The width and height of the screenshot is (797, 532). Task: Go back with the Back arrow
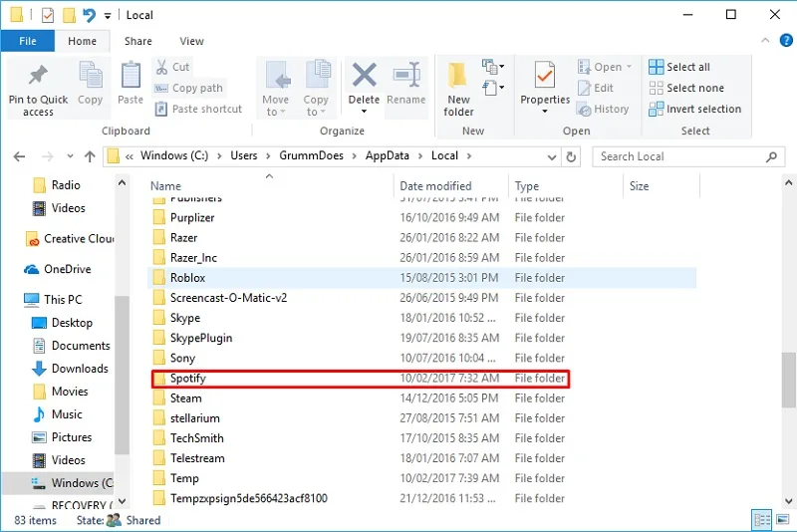[x=19, y=156]
